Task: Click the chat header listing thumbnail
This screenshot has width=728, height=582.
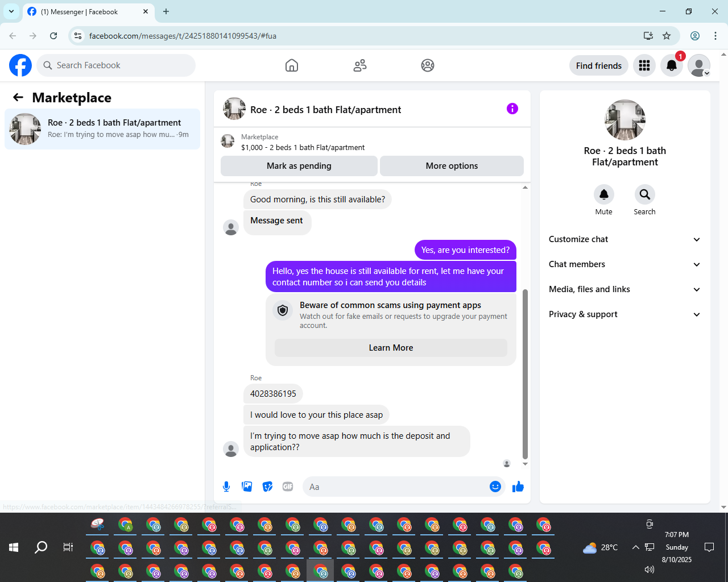Action: click(234, 109)
